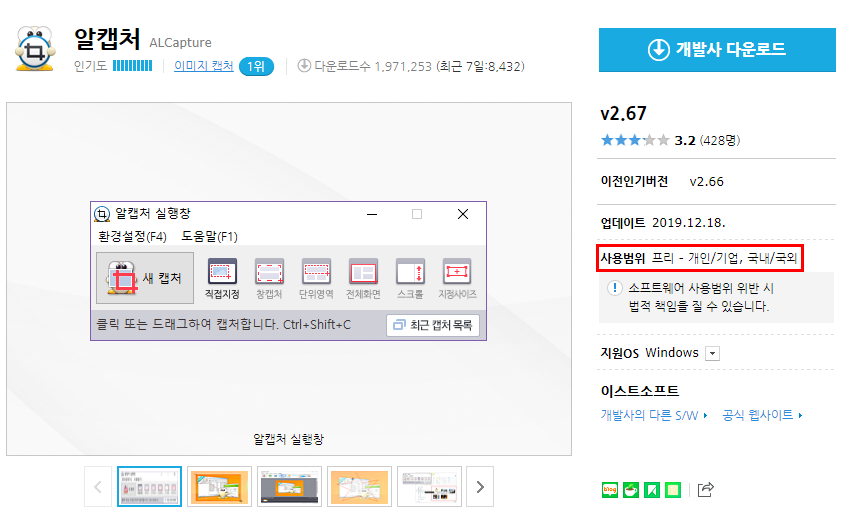Select the third dark screenshot thumbnail

click(289, 487)
